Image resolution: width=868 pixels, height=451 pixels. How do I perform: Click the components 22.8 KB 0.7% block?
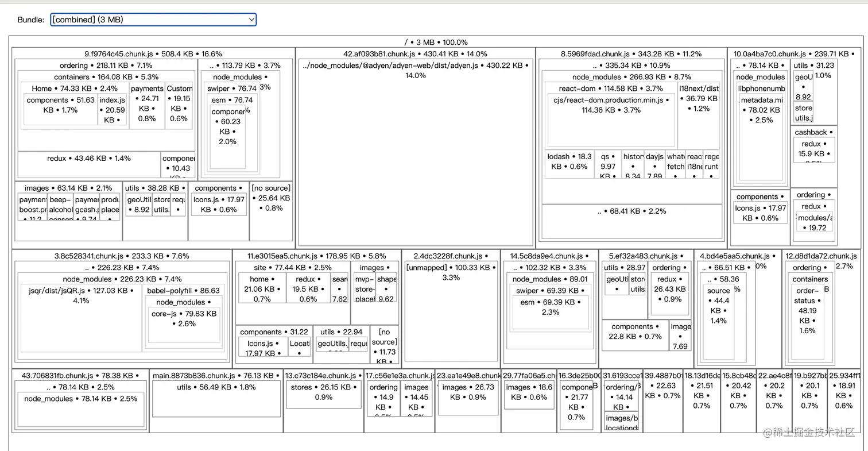(635, 336)
